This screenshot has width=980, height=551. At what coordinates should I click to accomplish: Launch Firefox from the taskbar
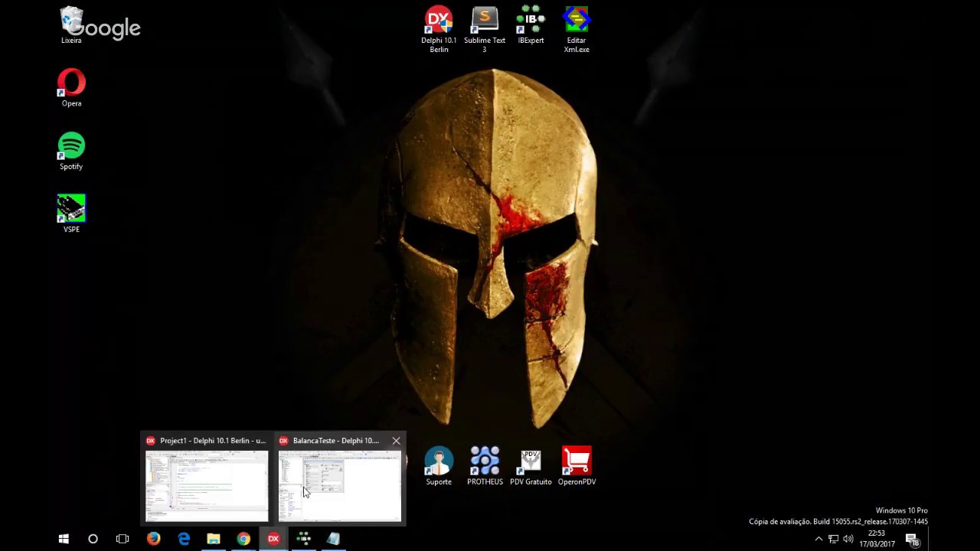pos(153,539)
